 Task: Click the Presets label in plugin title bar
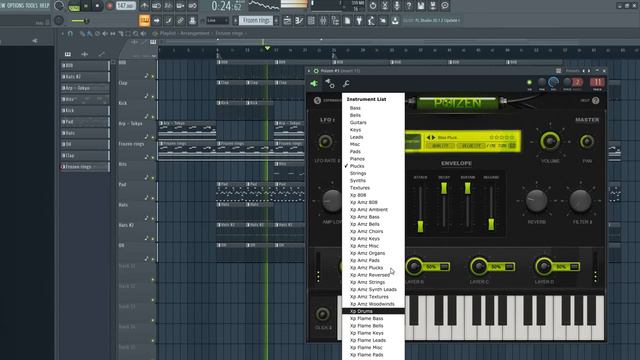pyautogui.click(x=572, y=71)
